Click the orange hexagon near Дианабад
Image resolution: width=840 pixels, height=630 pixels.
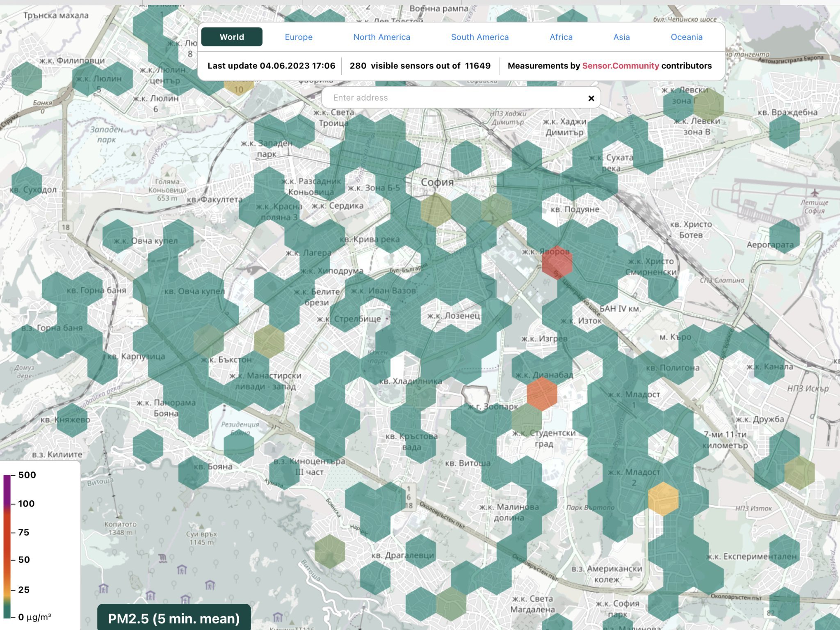pos(542,394)
